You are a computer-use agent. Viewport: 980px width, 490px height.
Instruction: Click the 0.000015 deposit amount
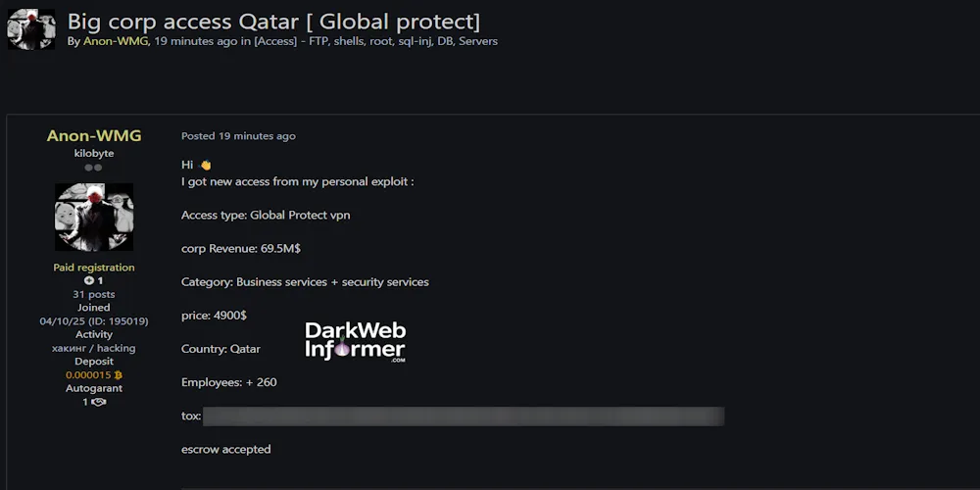tap(88, 375)
